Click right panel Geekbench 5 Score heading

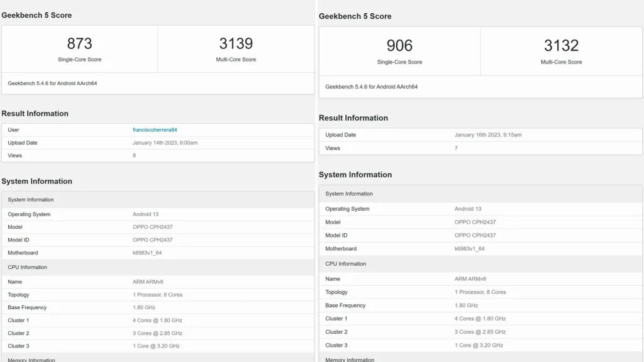(x=355, y=16)
